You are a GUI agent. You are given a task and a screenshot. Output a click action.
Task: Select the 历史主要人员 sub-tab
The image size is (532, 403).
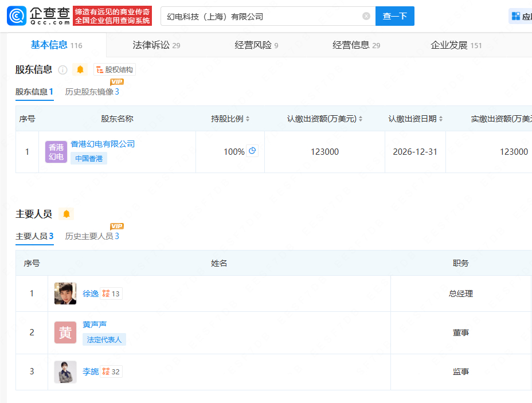pyautogui.click(x=92, y=236)
